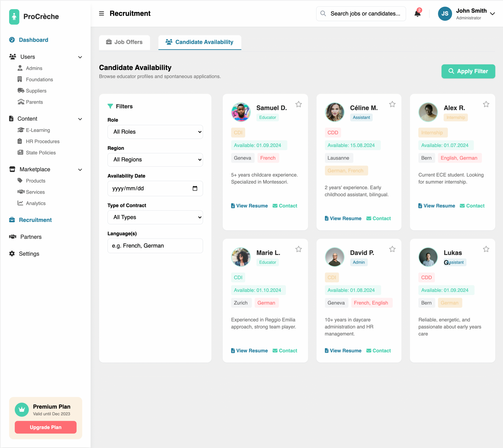This screenshot has height=448, width=503.
Task: Switch to the Job Offers tab
Action: [x=124, y=42]
